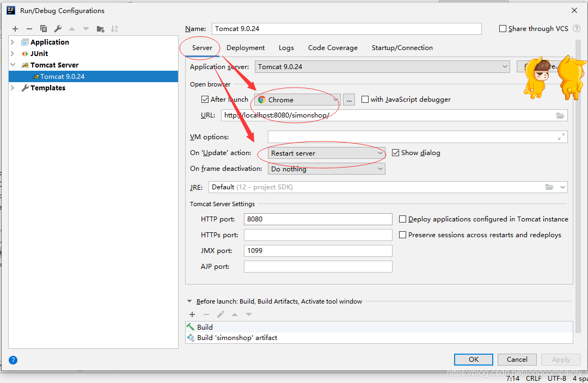Enable with JavaScript debugger checkbox

365,100
